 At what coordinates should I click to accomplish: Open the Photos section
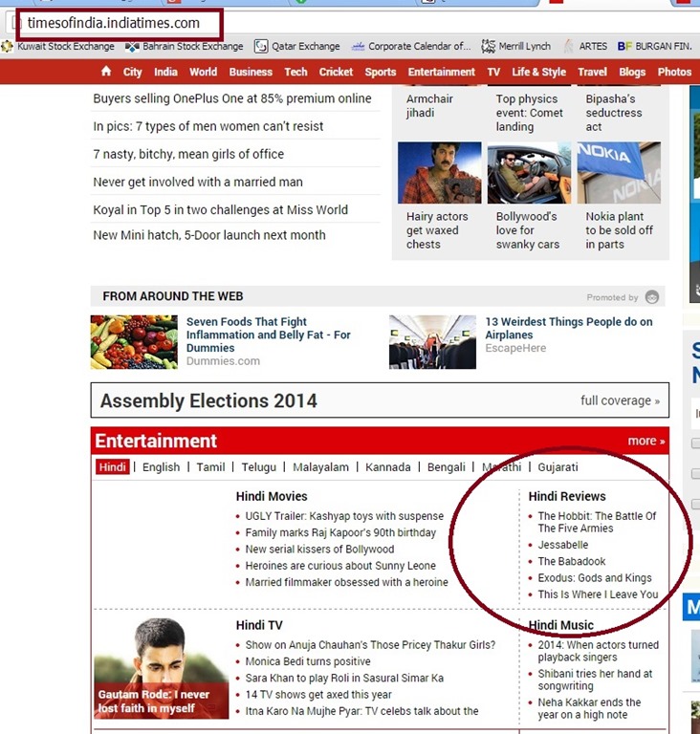(x=674, y=72)
